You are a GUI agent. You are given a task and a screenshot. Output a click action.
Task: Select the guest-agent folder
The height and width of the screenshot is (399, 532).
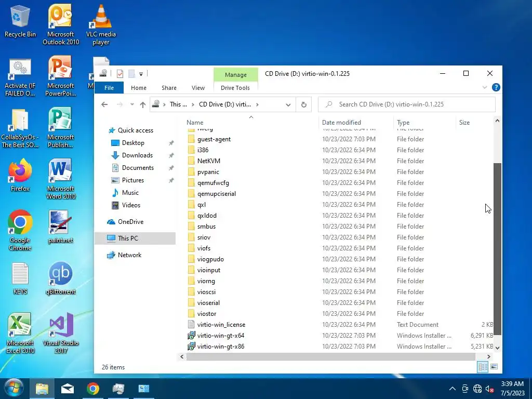214,139
